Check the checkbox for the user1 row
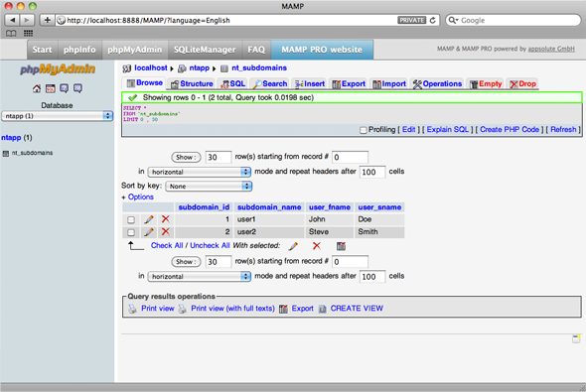Screen dimensions: 586x392 point(131,219)
